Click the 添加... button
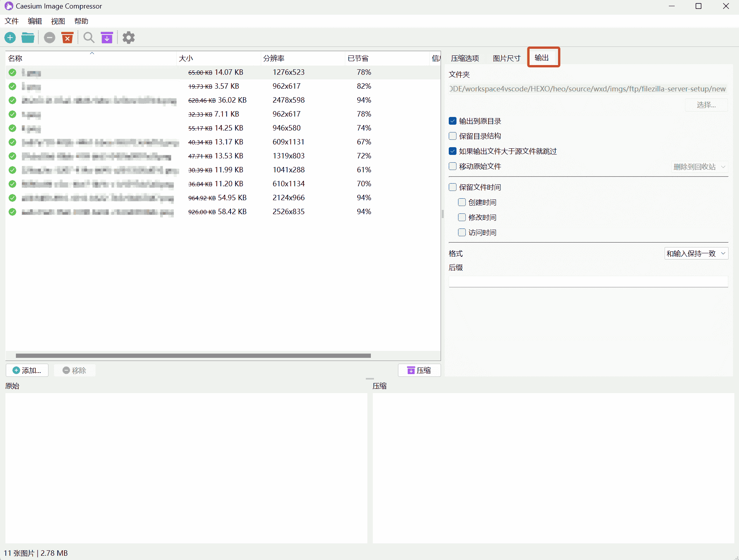739x560 pixels. (x=27, y=370)
